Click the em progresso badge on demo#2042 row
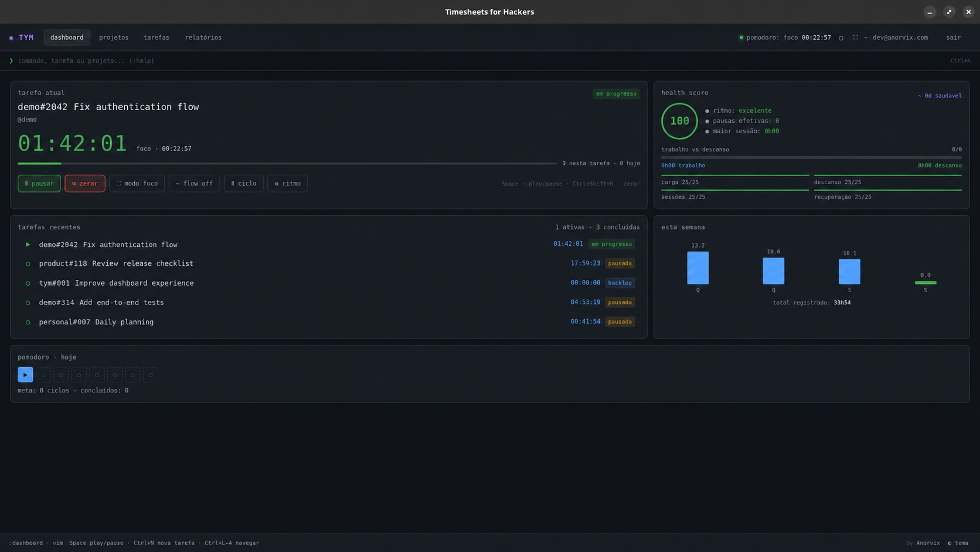This screenshot has height=552, width=980. tap(612, 244)
